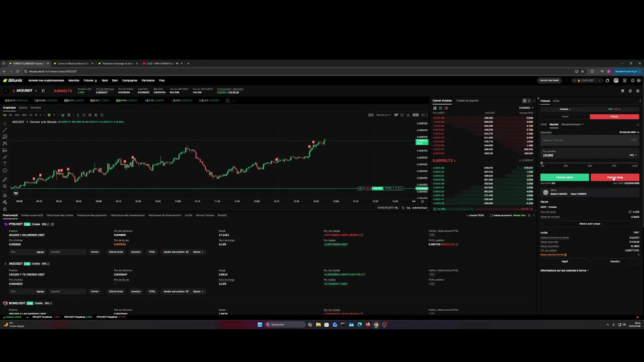Screen dimensions: 644x362
Task: Select the zoom-in magnifier chart tool
Action: coord(5,186)
